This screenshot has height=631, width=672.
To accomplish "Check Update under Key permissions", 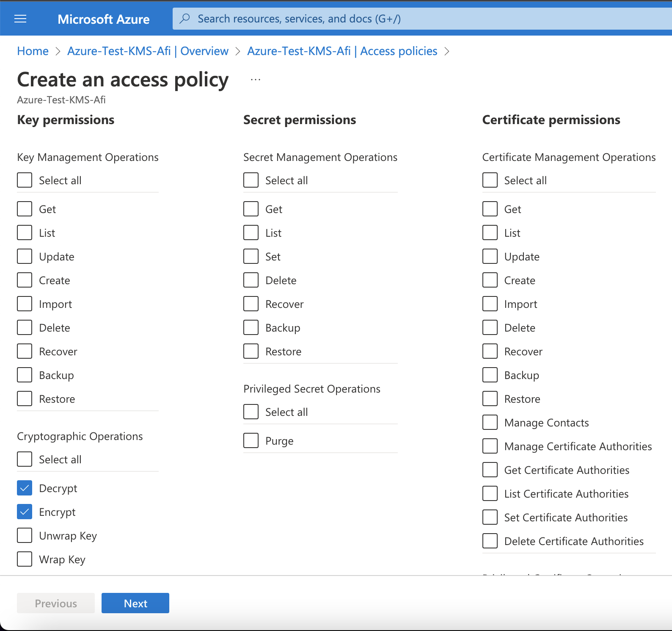I will click(x=25, y=256).
